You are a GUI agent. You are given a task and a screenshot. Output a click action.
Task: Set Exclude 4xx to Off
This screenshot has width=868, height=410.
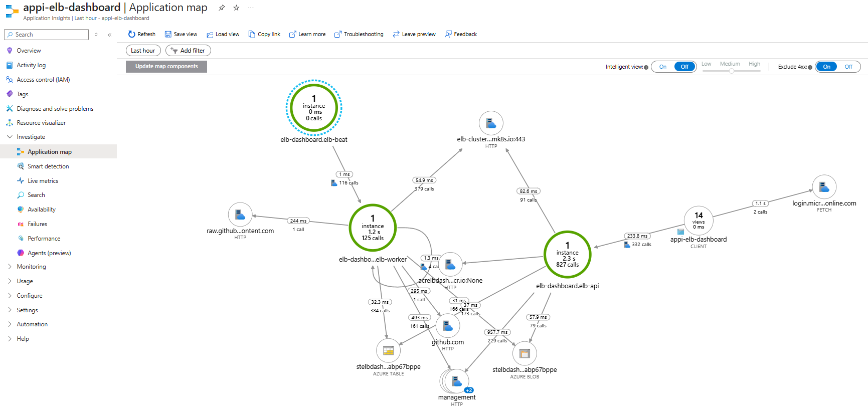point(848,67)
